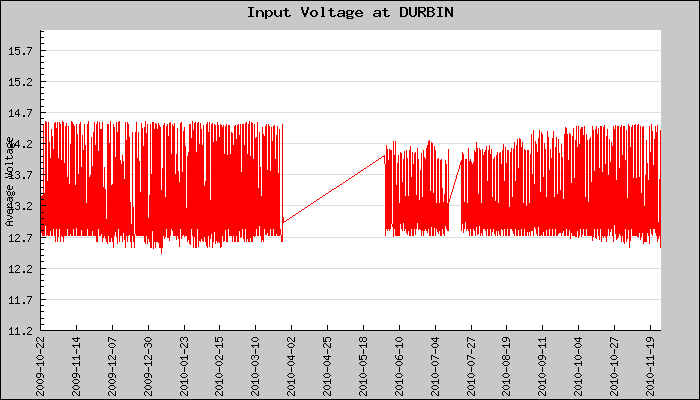
Task: Click the 2010-01-23 date label
Action: coord(184,367)
